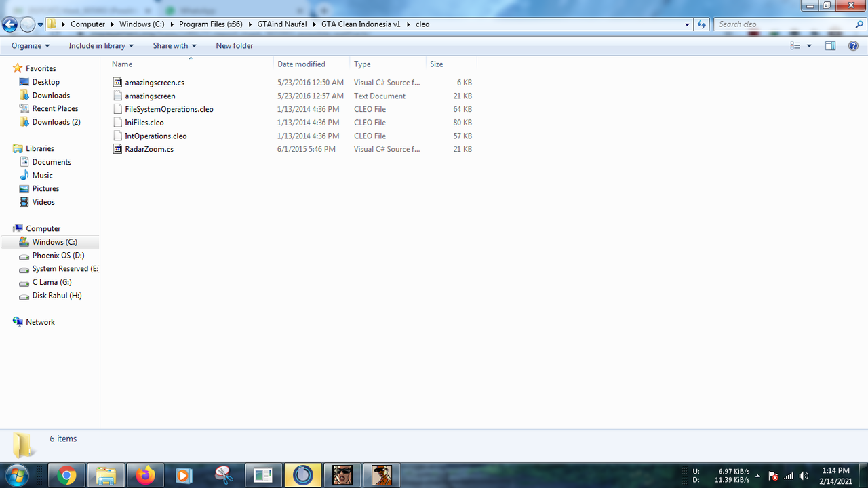
Task: Select the amazingscreen.cs file icon
Action: tap(118, 82)
